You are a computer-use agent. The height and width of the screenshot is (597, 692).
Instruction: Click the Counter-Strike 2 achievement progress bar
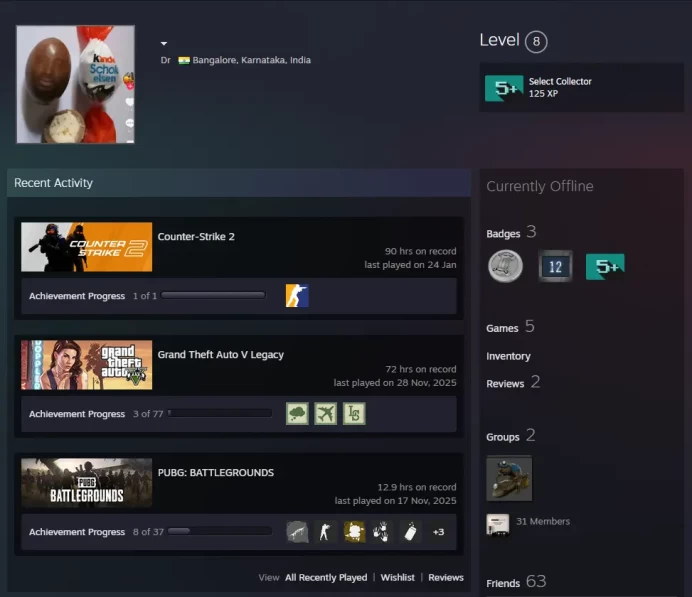[213, 295]
